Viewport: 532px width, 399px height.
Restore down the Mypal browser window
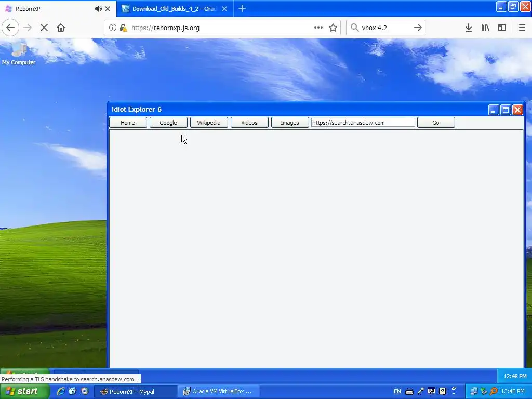(x=513, y=7)
